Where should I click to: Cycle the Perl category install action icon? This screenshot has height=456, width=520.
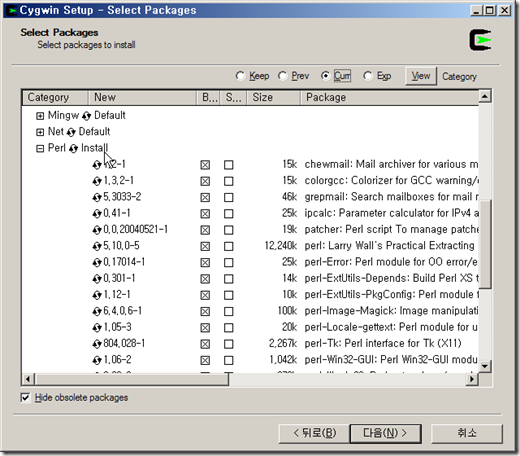coord(73,148)
